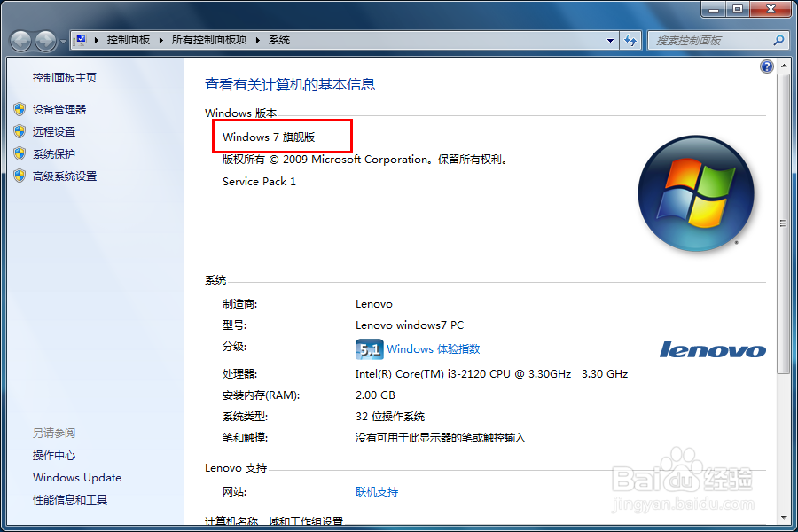Viewport: 798px width, 532px height.
Task: Click the Forward navigation arrow button
Action: 46,41
